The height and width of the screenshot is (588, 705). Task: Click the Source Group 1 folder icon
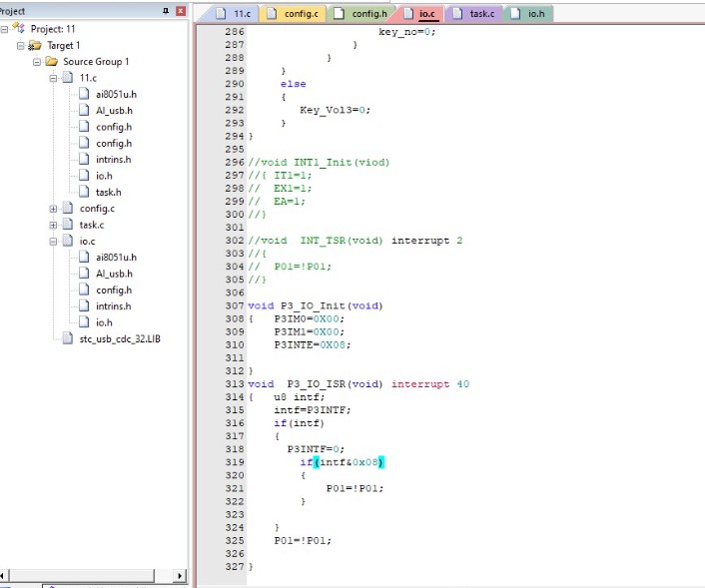[x=51, y=61]
